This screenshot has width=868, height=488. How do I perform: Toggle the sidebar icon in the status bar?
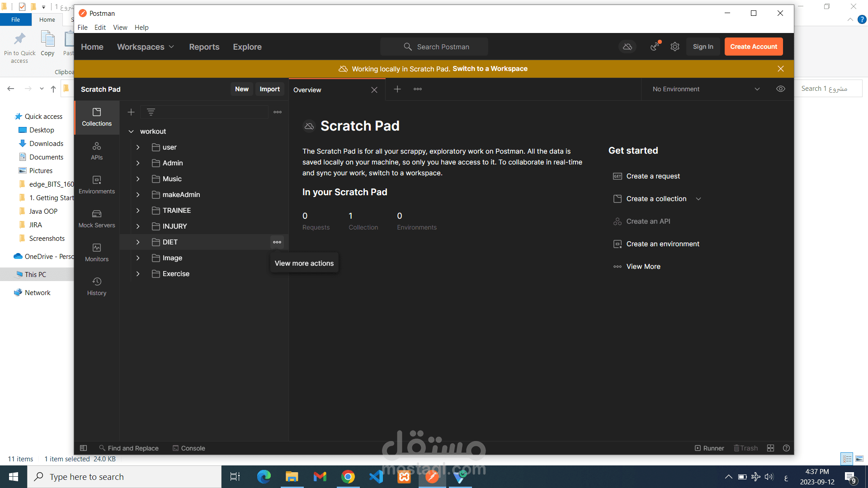coord(84,448)
